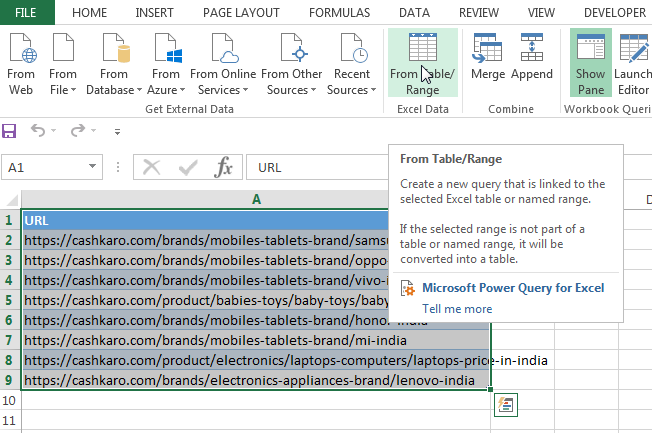The image size is (652, 433).
Task: Click cell with vivo brand URL
Action: point(205,280)
